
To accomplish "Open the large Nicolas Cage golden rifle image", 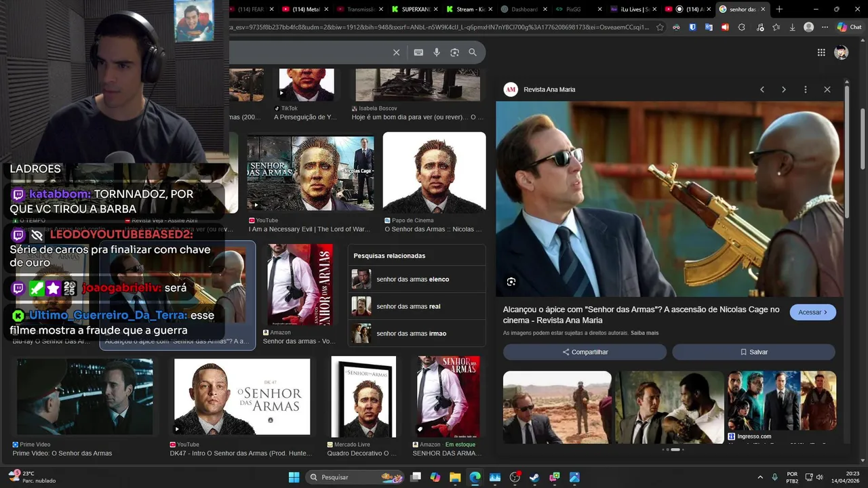I will (x=670, y=199).
